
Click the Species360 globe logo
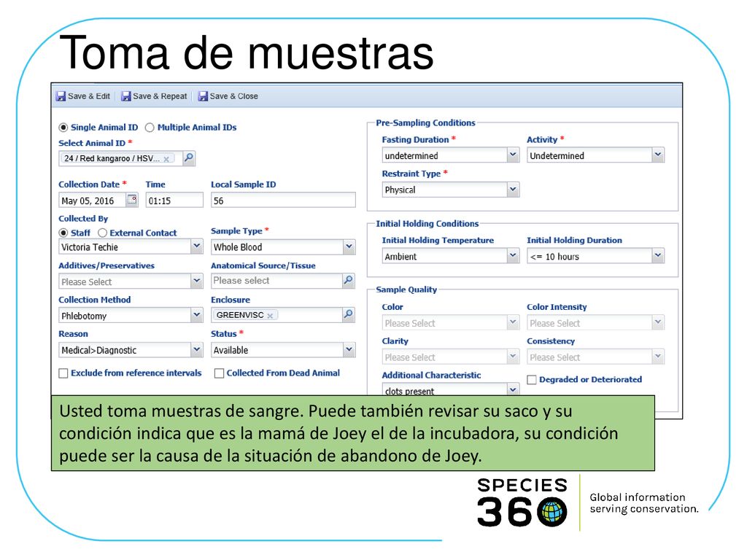click(x=552, y=512)
